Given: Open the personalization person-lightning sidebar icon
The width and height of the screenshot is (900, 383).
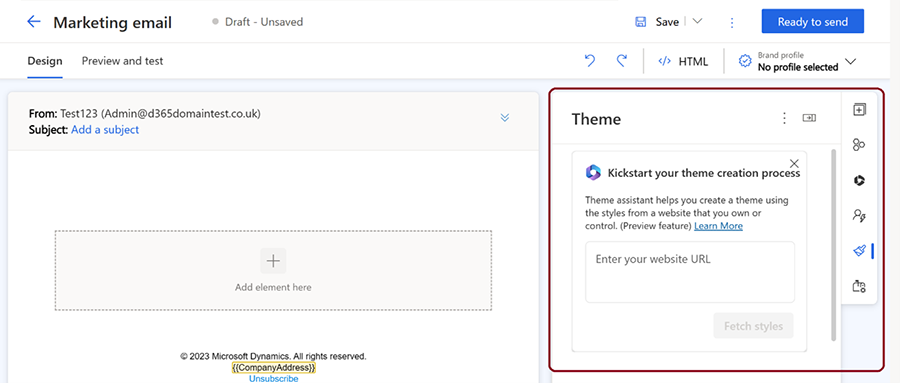Looking at the screenshot, I should point(859,216).
